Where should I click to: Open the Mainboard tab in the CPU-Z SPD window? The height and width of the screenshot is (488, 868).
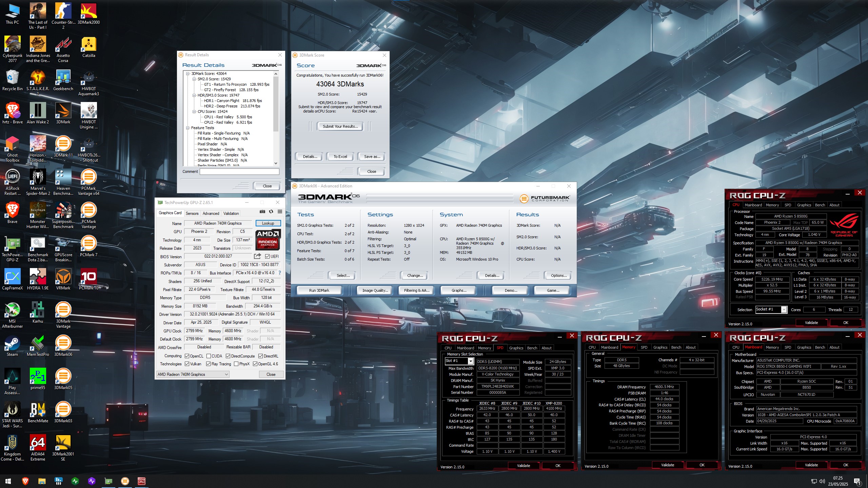click(465, 348)
